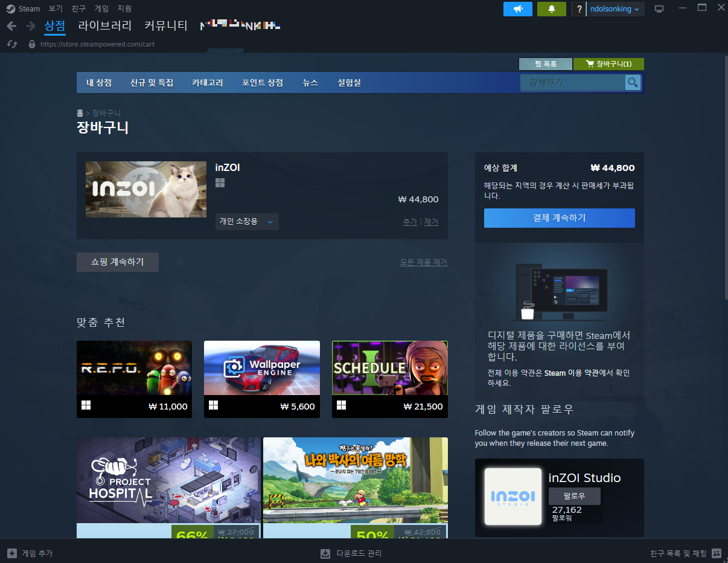Open Schedule I recommendation thumbnail
Viewport: 728px width, 563px height.
coord(390,368)
